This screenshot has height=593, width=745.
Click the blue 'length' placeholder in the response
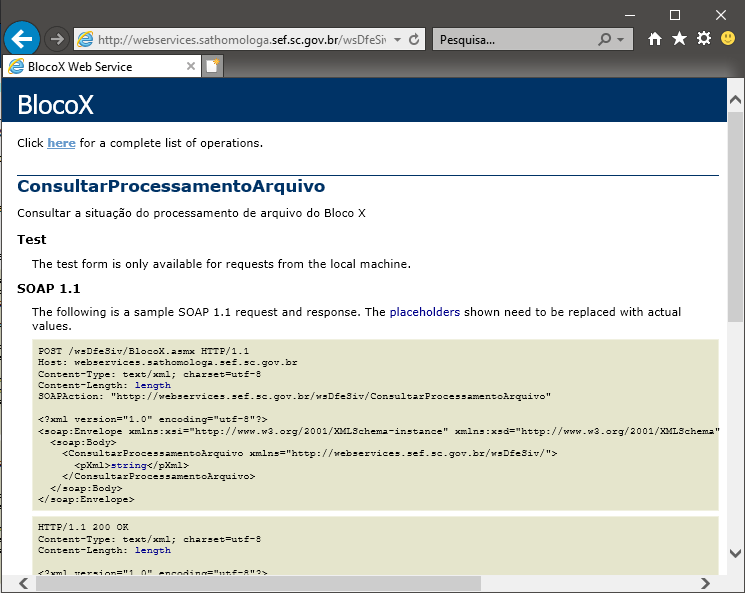point(153,550)
